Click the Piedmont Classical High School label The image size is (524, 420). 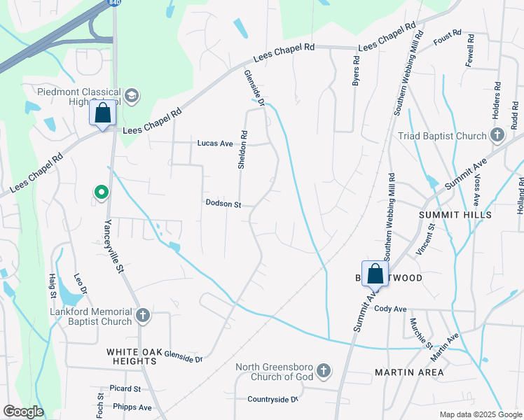pos(79,97)
